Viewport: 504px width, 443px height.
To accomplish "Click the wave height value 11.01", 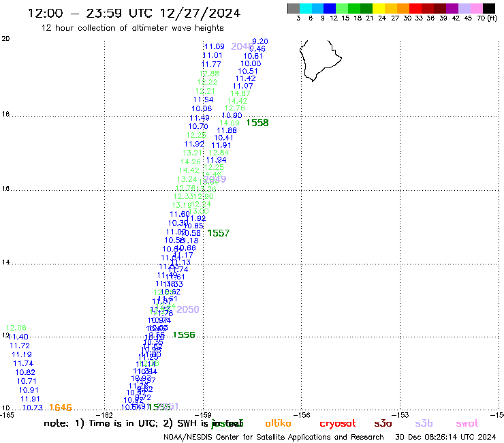I will pos(212,55).
